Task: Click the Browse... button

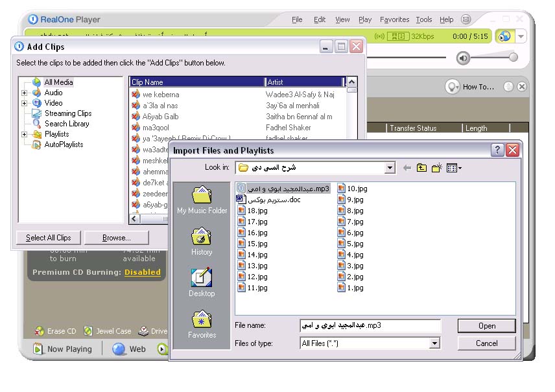Action: click(x=117, y=238)
